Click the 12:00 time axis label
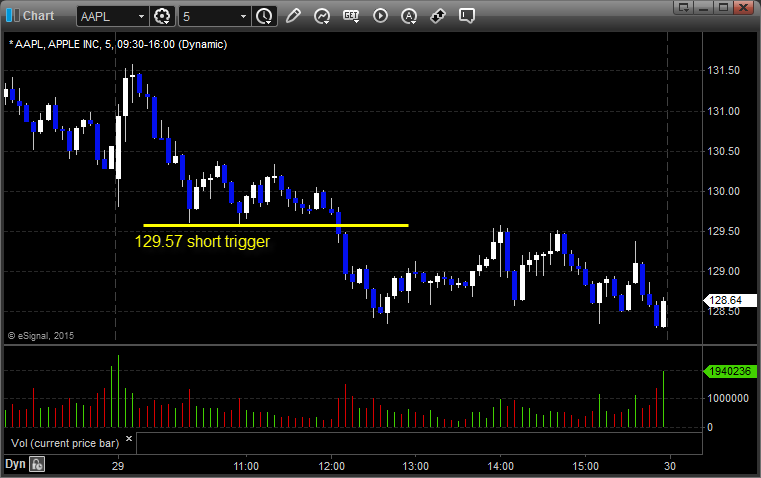The width and height of the screenshot is (761, 478). (x=331, y=466)
